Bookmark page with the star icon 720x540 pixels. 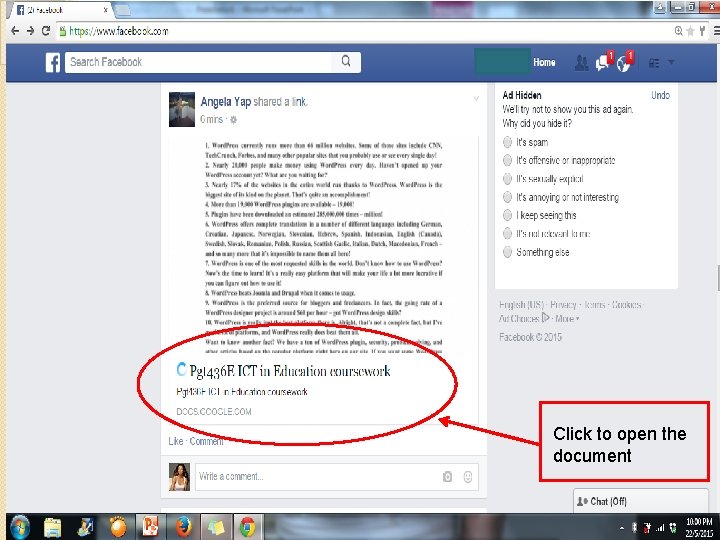point(690,31)
